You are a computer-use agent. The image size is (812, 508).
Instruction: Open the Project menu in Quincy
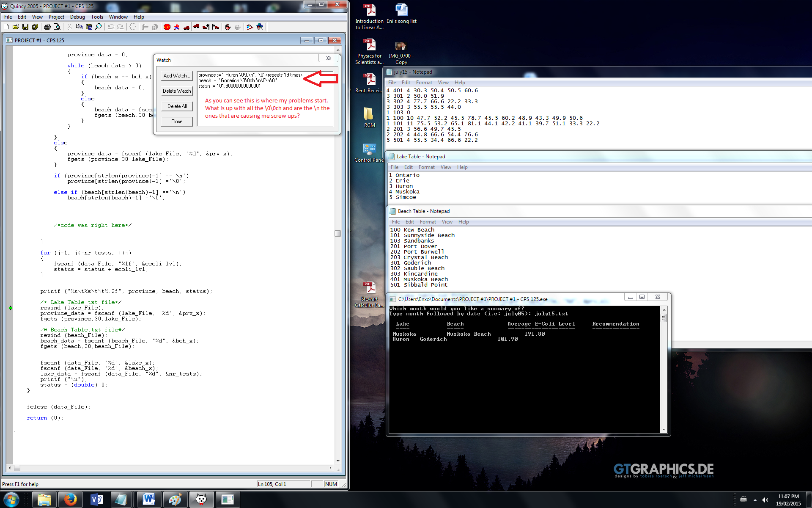point(56,17)
